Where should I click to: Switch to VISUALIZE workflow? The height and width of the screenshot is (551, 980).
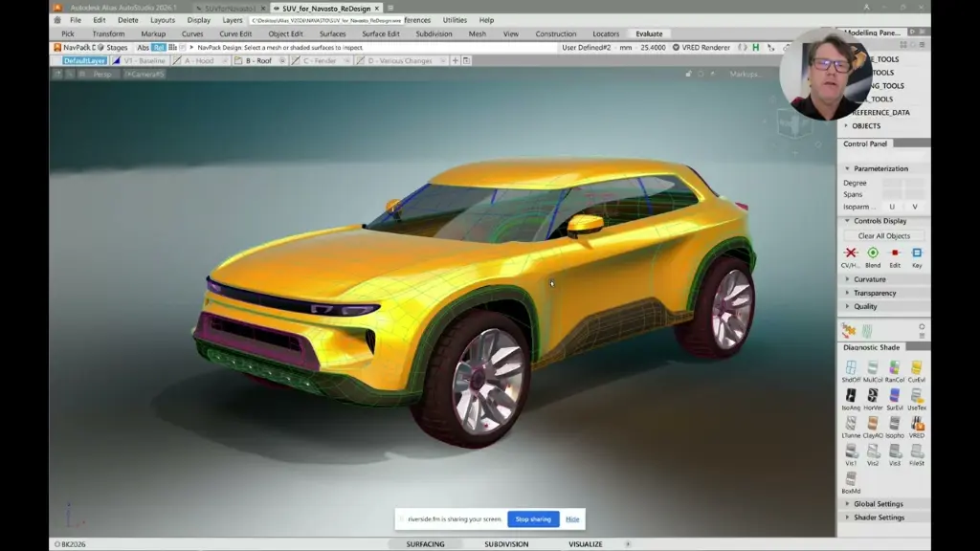coord(586,544)
